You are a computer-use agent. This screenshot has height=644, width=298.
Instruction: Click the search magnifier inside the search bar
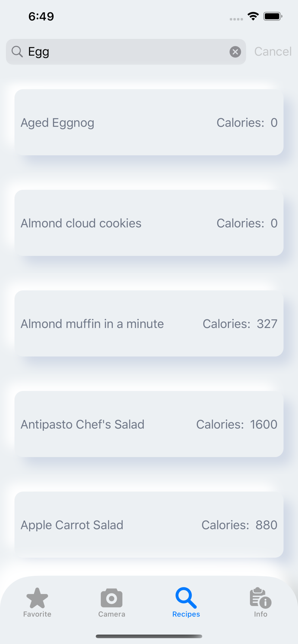click(x=17, y=52)
